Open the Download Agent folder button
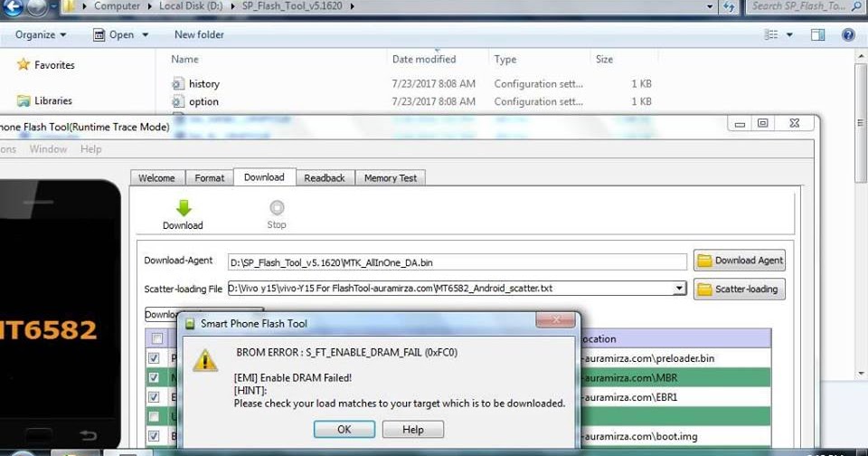The width and height of the screenshot is (868, 456). point(739,261)
